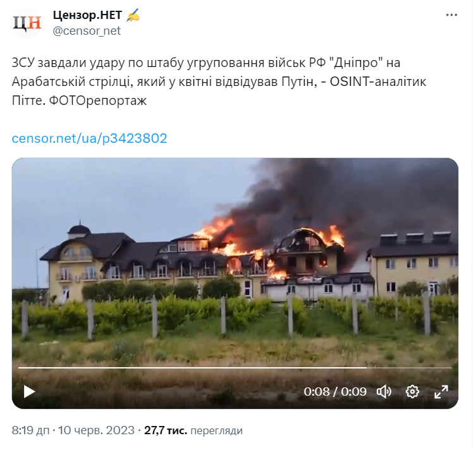Open the three-dot more options menu

[451, 15]
